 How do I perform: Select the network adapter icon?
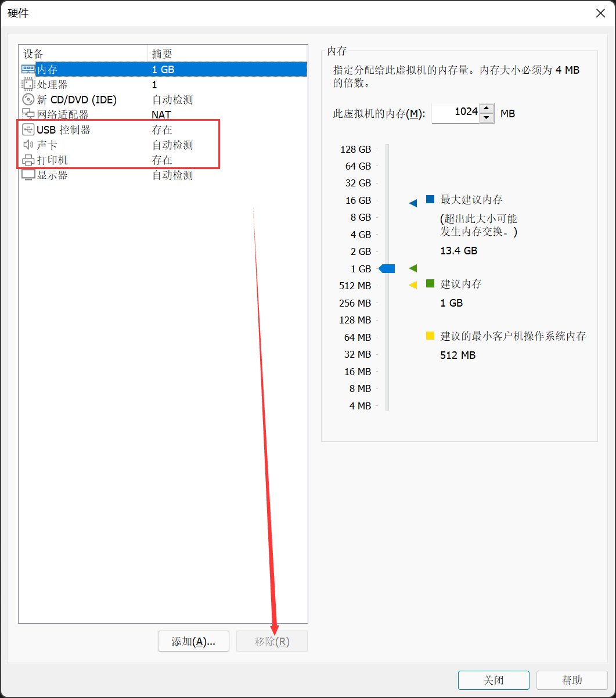click(28, 114)
